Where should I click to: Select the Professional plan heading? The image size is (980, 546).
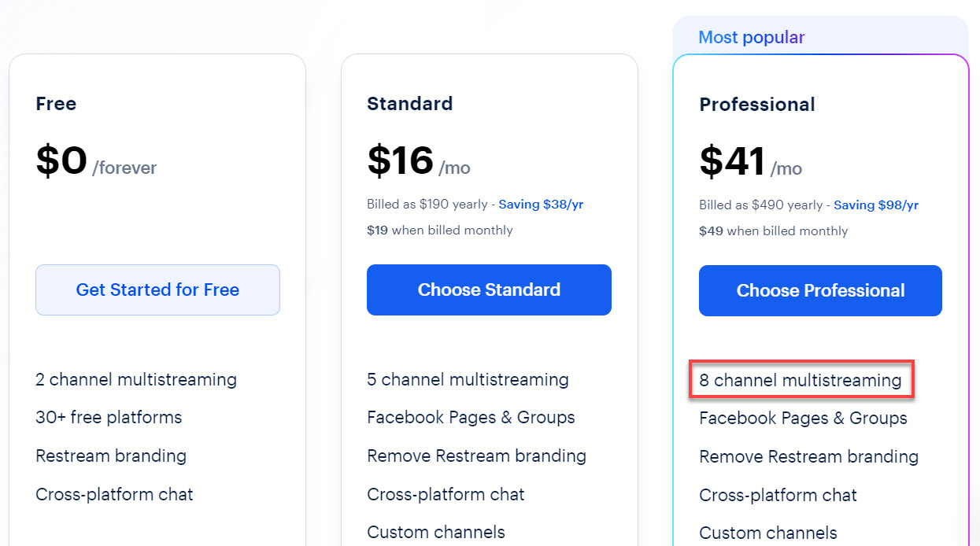click(x=757, y=105)
